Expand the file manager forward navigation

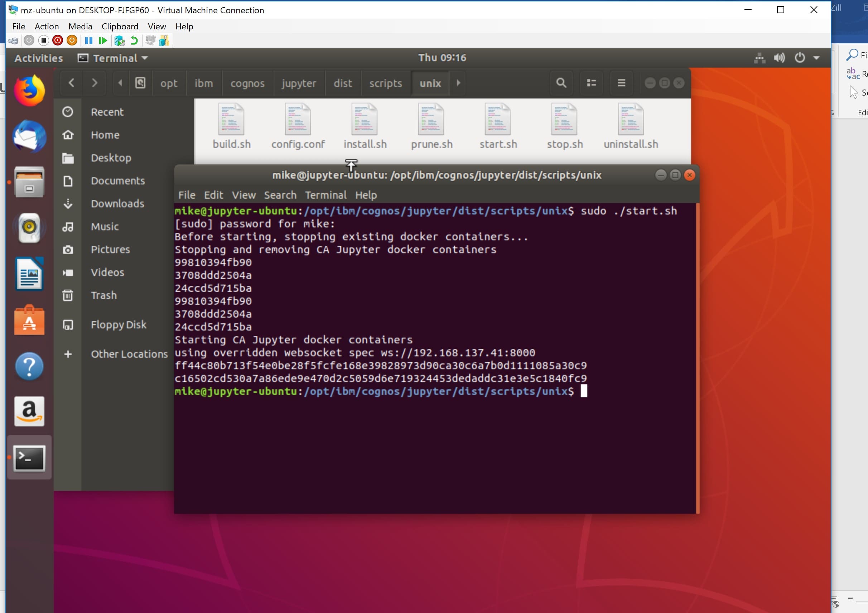95,82
